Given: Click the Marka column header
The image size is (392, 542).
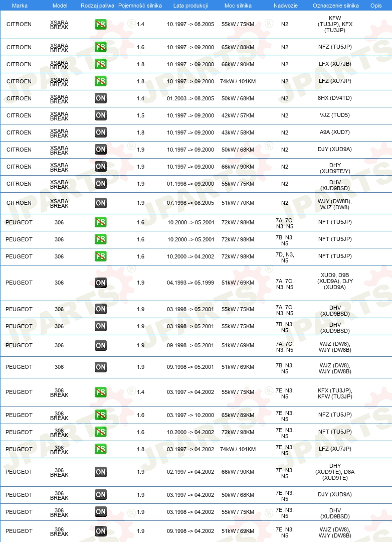Looking at the screenshot, I should coord(20,6).
